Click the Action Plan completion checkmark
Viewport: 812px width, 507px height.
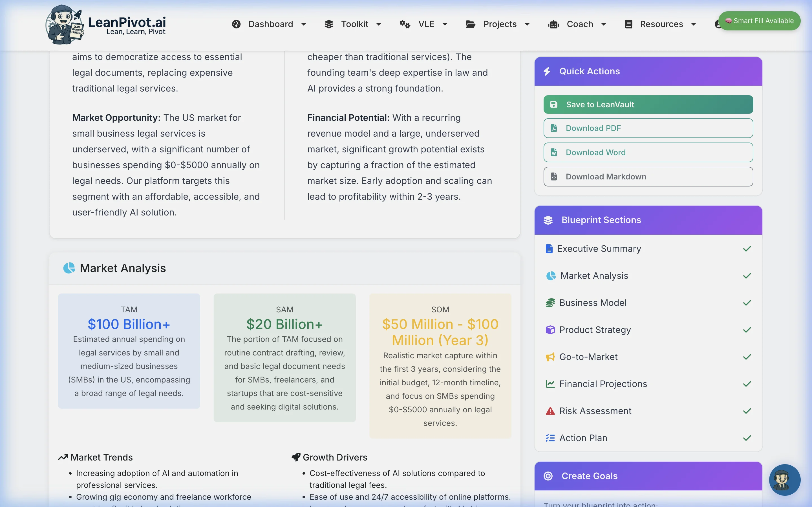747,438
